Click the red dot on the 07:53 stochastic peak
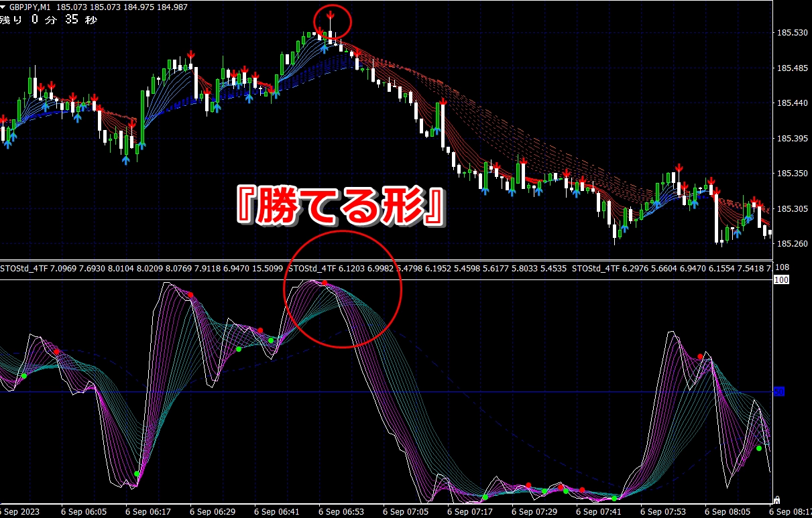The width and height of the screenshot is (812, 518). 700,357
